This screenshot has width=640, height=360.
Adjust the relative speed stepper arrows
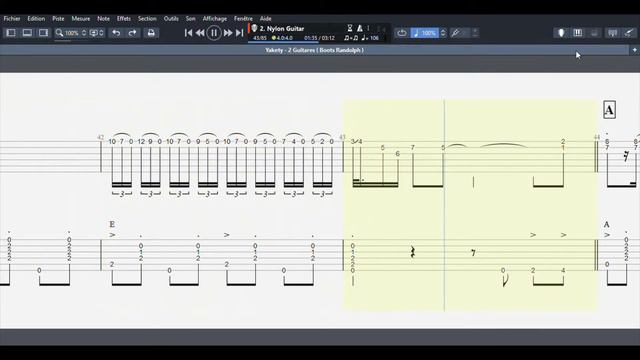443,33
